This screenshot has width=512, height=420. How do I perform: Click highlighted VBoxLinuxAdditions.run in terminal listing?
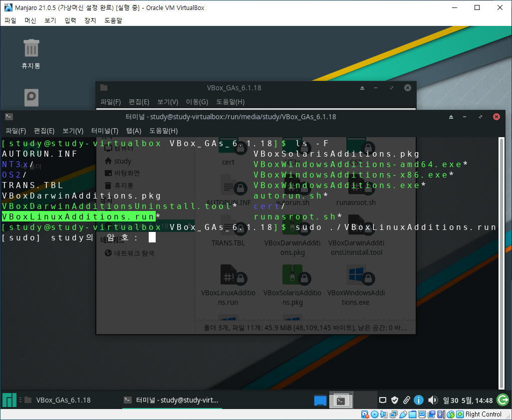click(x=78, y=216)
